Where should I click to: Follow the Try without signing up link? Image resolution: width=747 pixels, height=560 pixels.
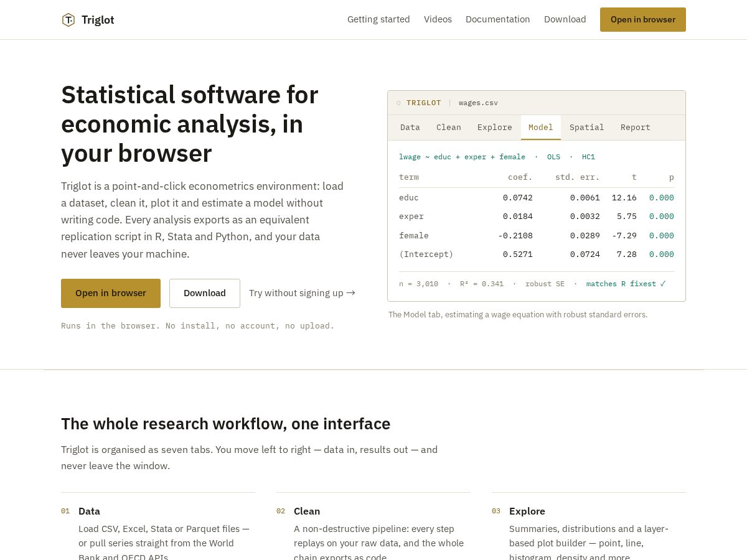[x=302, y=293]
